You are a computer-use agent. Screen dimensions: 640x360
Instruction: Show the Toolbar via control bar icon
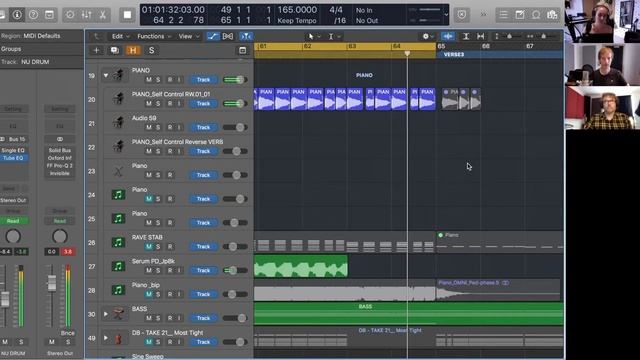49,15
